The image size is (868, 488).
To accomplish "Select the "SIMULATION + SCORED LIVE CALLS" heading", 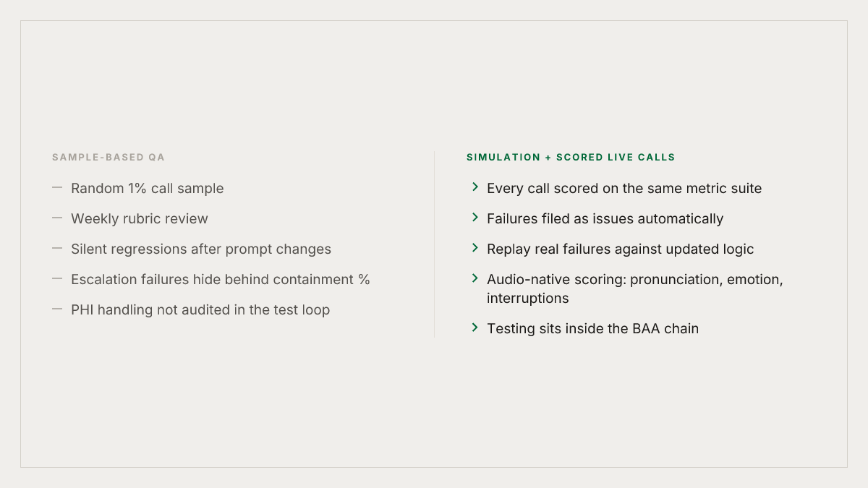I will point(571,157).
